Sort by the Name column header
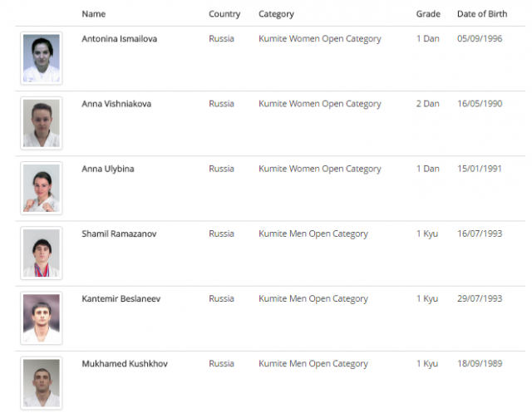532x418 pixels. tap(94, 14)
